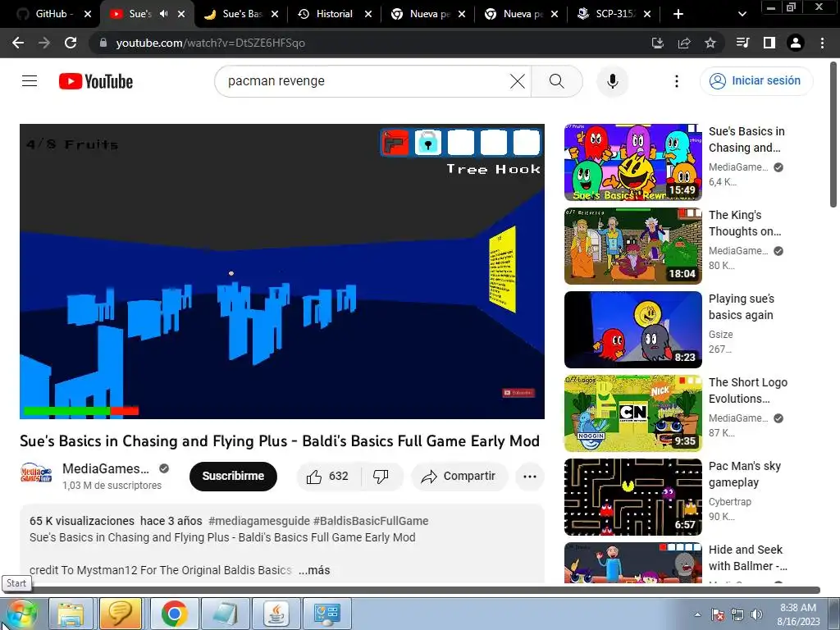Image resolution: width=840 pixels, height=630 pixels.
Task: Reload the current page
Action: 71,43
